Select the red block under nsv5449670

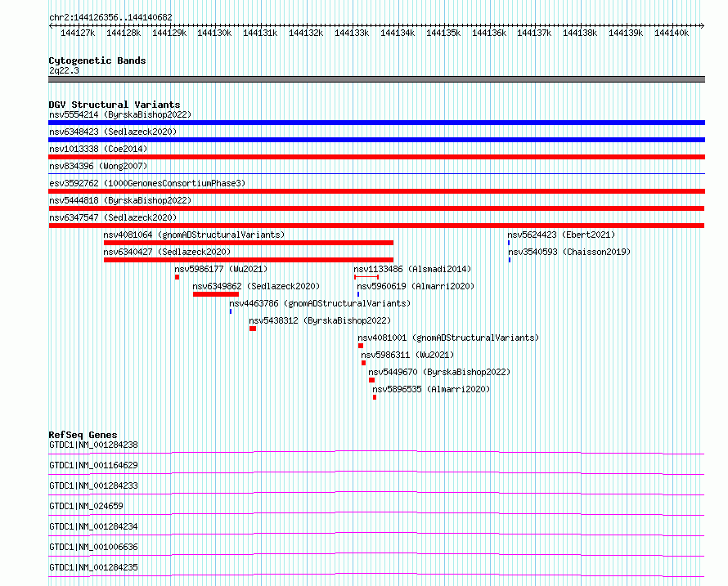[x=372, y=380]
